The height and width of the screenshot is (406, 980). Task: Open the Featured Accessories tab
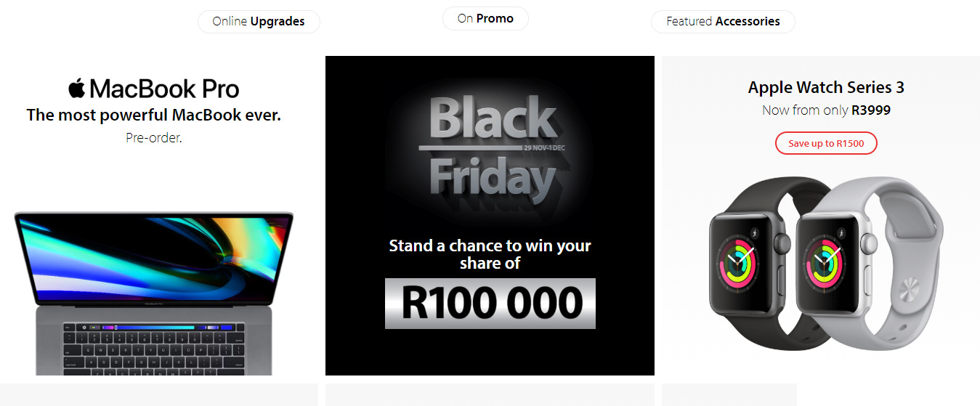[x=723, y=21]
